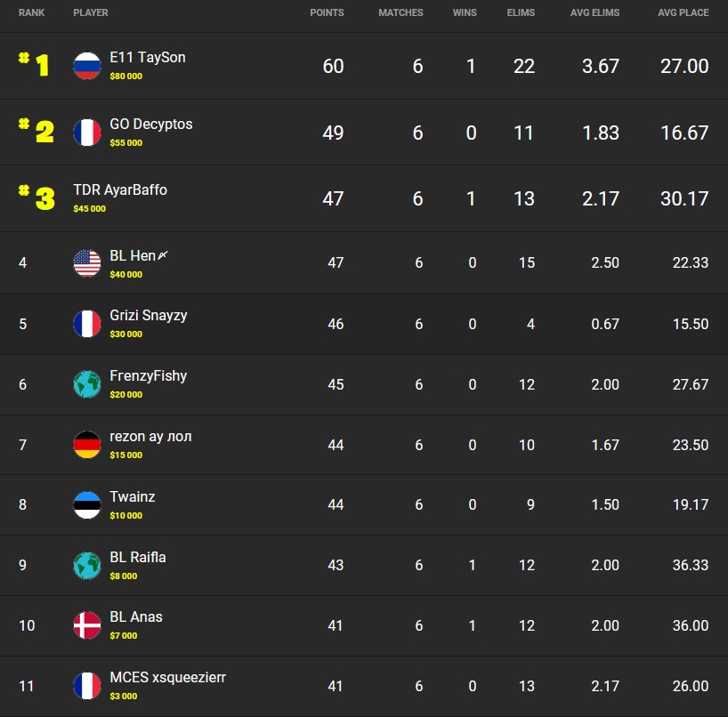Click the French flag beside MCES xsqueezierr
The height and width of the screenshot is (717, 728).
(87, 686)
